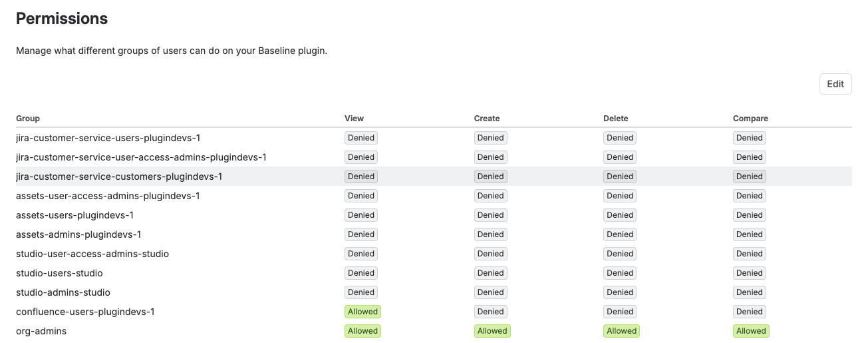Click studio-admins-studio group name
868x343 pixels.
[63, 292]
